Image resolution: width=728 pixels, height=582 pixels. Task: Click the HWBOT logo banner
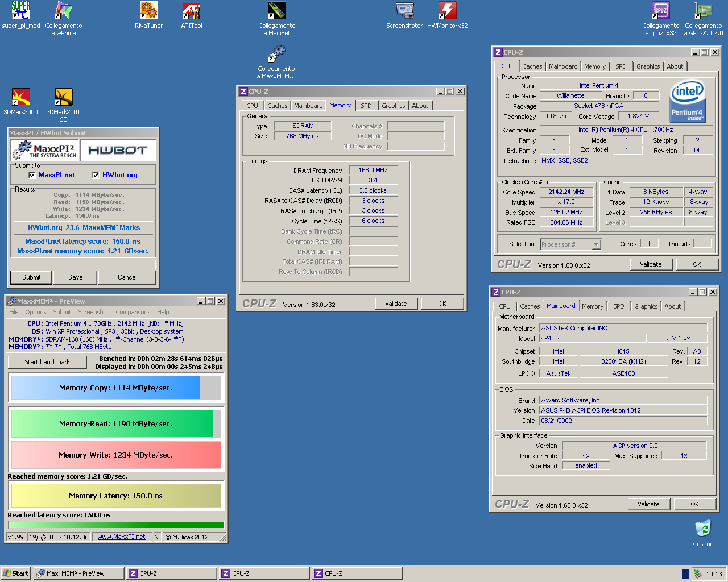pos(118,151)
